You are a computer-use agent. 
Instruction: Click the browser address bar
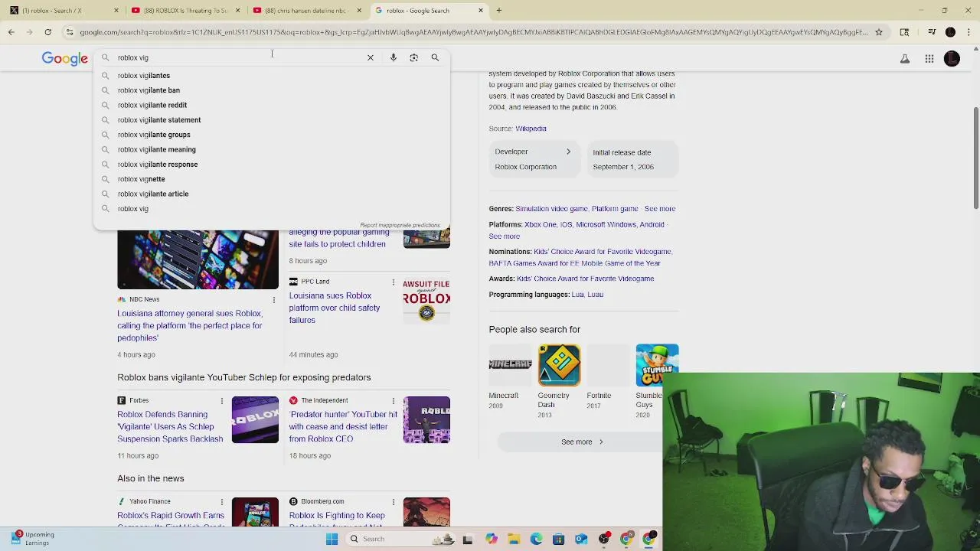[x=473, y=32]
